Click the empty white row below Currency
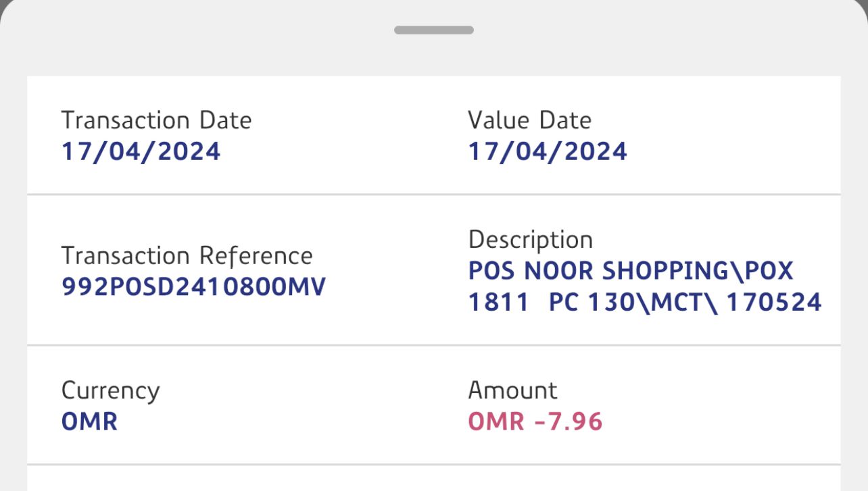Viewport: 868px width, 491px height. [x=433, y=478]
